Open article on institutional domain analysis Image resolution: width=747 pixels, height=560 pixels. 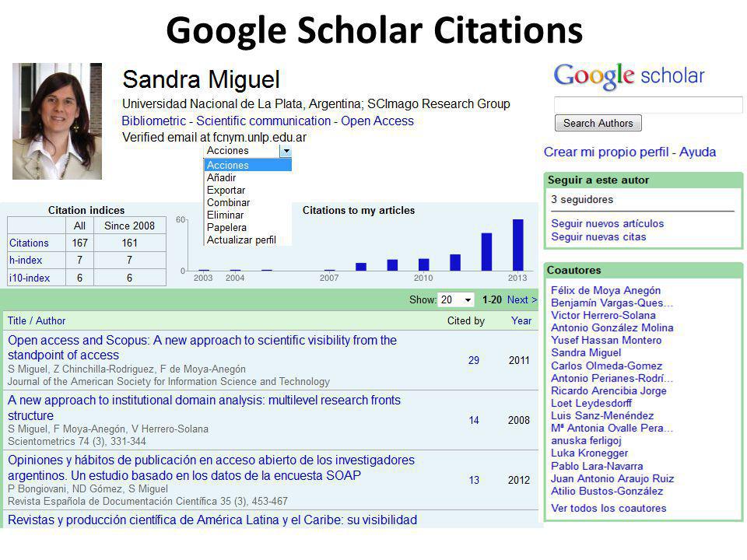tap(204, 408)
